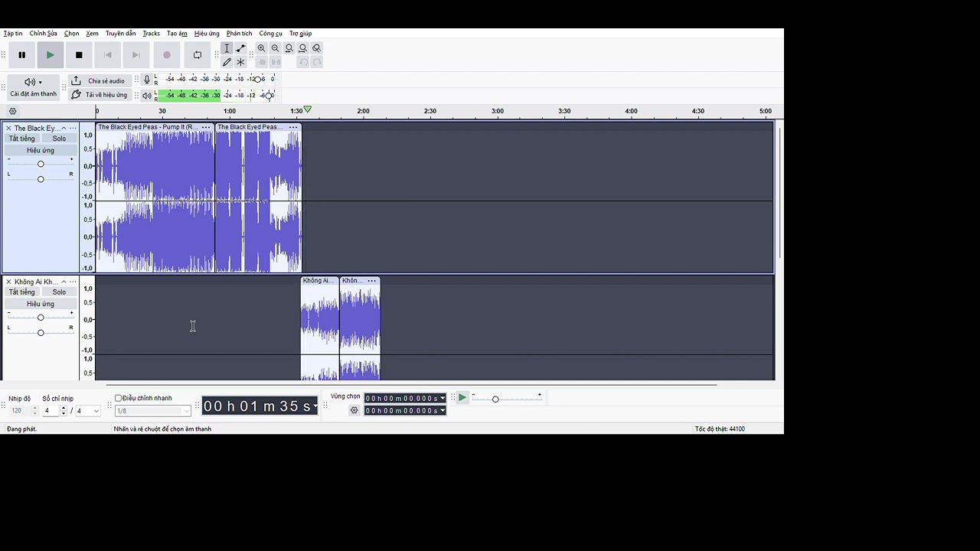Skip to start of the project
The width and height of the screenshot is (980, 551).
tap(107, 55)
